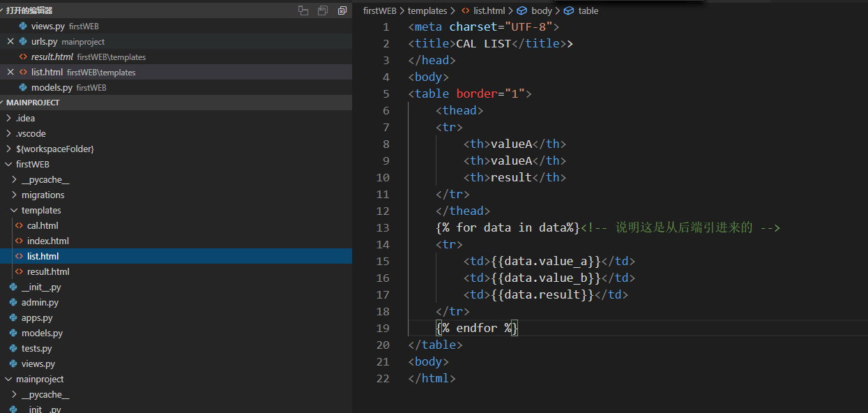Image resolution: width=868 pixels, height=413 pixels.
Task: Click the Python icon beside admin.py
Action: coord(13,302)
